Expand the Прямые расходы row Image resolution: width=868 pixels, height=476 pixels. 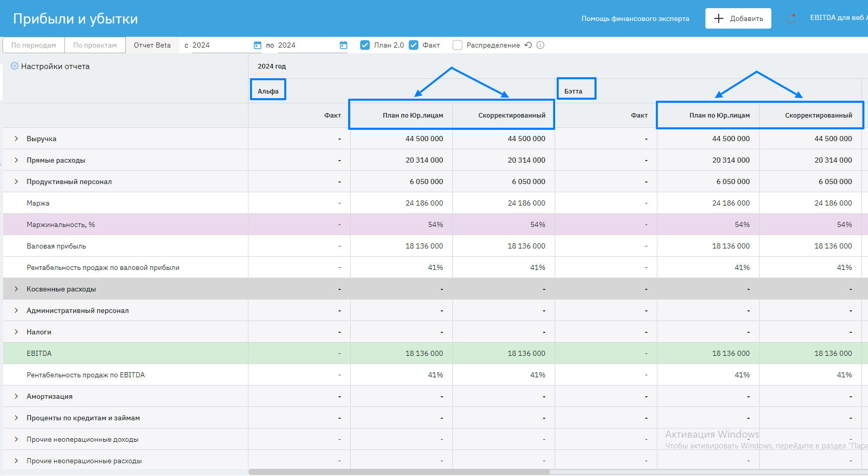pyautogui.click(x=16, y=160)
